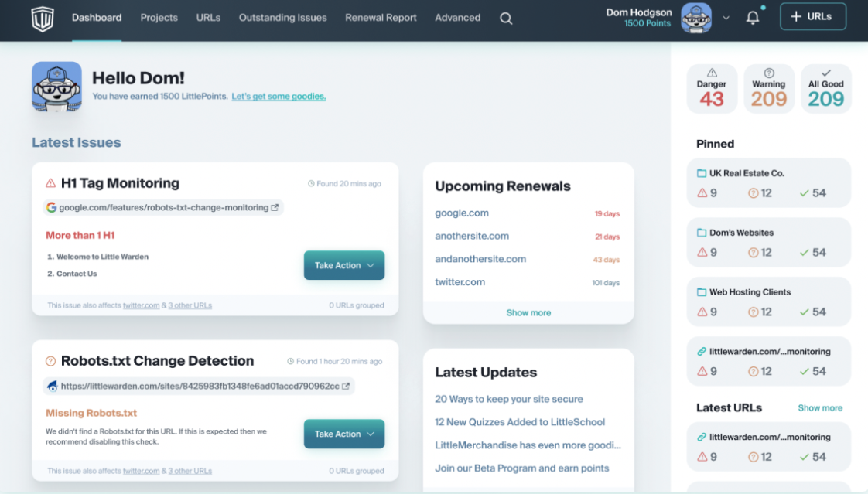Click twitter.com link in Robots.txt issue footer
The width and height of the screenshot is (868, 494).
(141, 471)
